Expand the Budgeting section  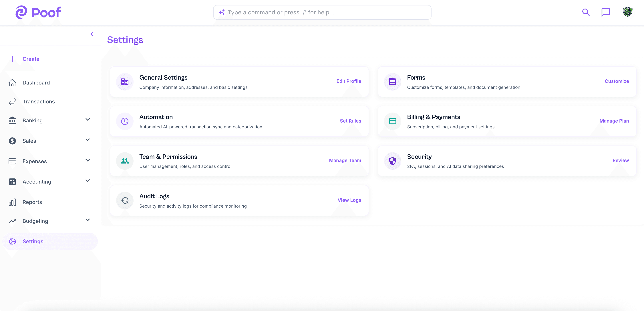(x=87, y=220)
